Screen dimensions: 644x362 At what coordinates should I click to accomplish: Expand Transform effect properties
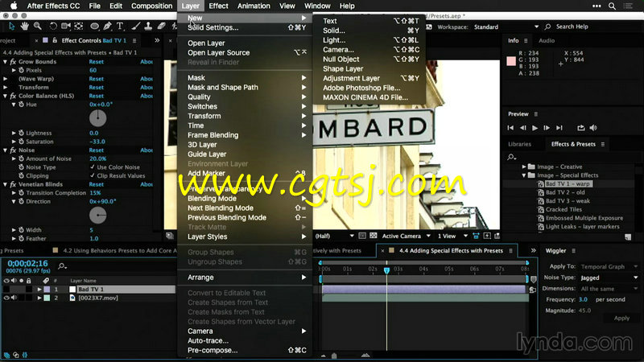coord(6,88)
